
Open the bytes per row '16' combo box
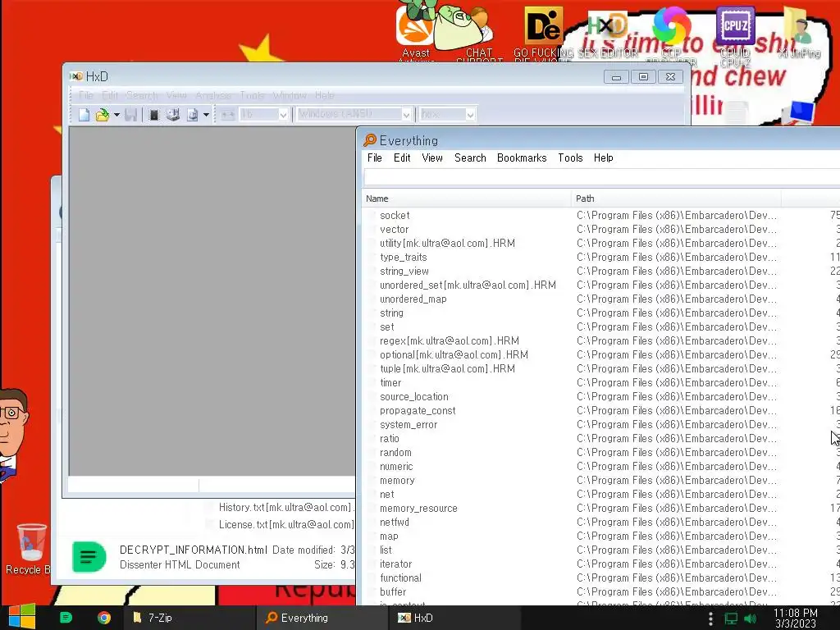[x=263, y=114]
